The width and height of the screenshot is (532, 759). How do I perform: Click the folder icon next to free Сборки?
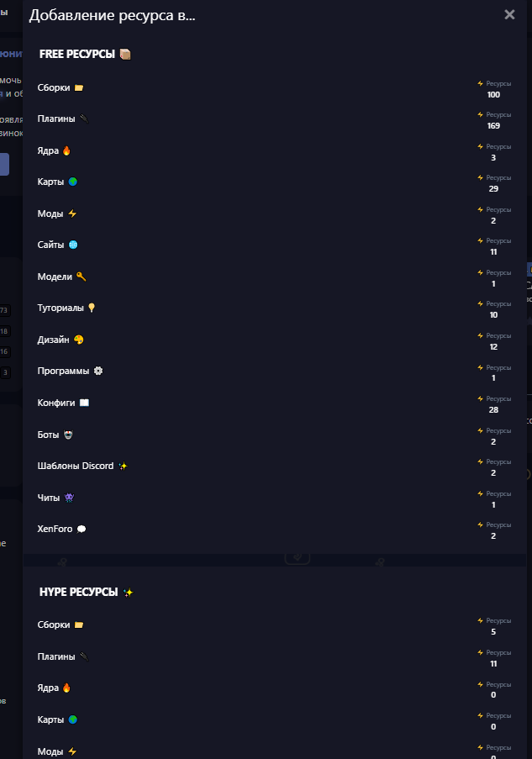tap(79, 87)
